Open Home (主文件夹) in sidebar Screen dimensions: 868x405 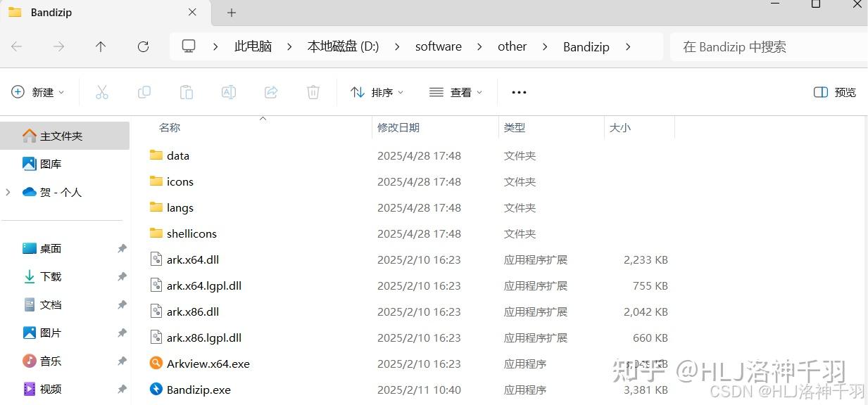65,136
